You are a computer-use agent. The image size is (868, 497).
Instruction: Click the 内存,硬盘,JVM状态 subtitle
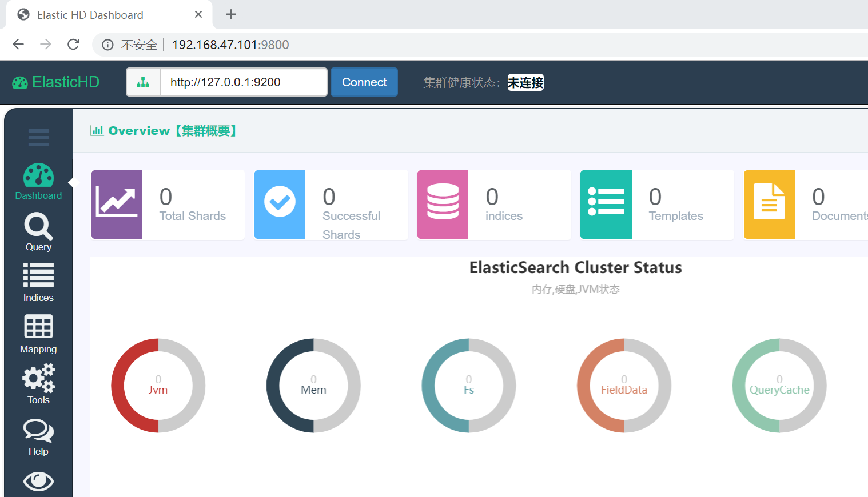[x=576, y=290]
